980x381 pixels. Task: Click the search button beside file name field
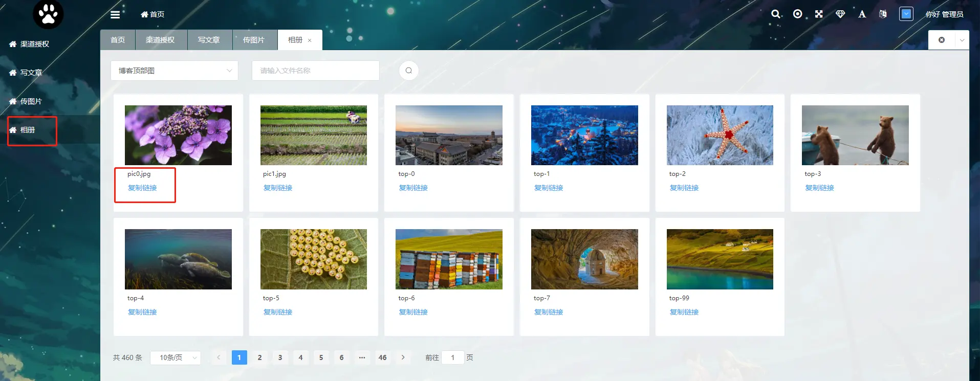[x=409, y=71]
